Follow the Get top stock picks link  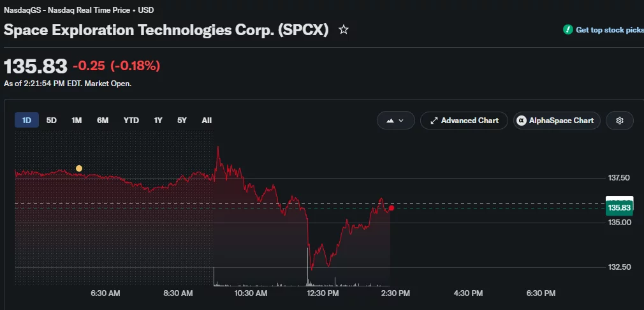pos(610,29)
